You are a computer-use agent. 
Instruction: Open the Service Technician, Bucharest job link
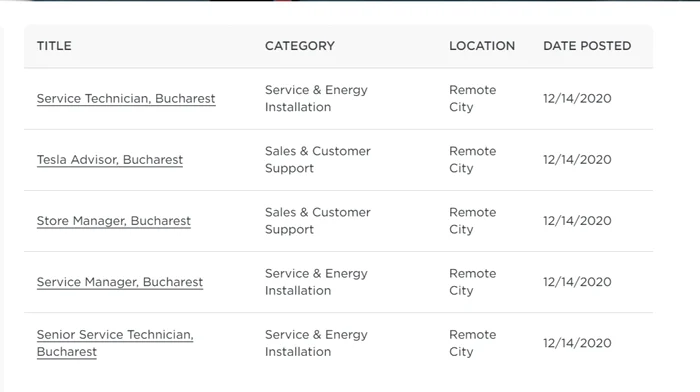point(126,99)
